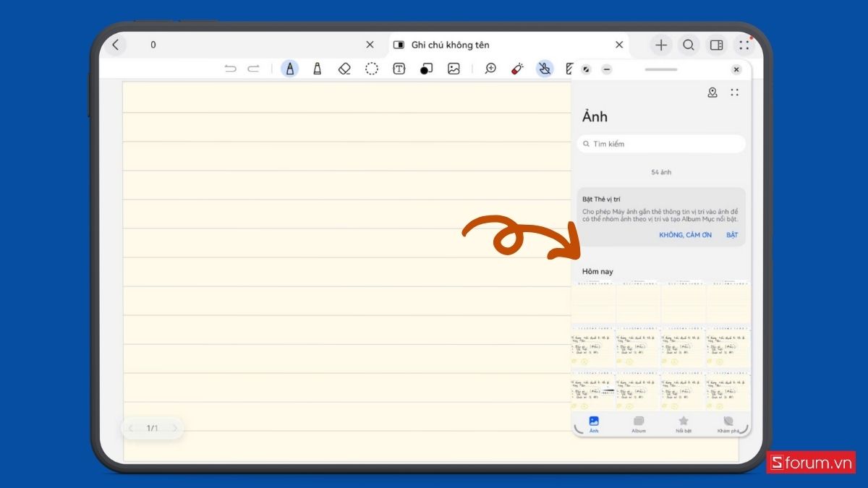The width and height of the screenshot is (868, 488).
Task: Open the location map icon in gallery
Action: pos(712,93)
